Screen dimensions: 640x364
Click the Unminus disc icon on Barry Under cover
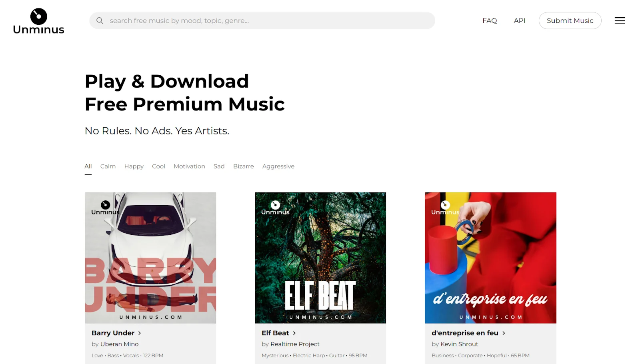pyautogui.click(x=105, y=205)
